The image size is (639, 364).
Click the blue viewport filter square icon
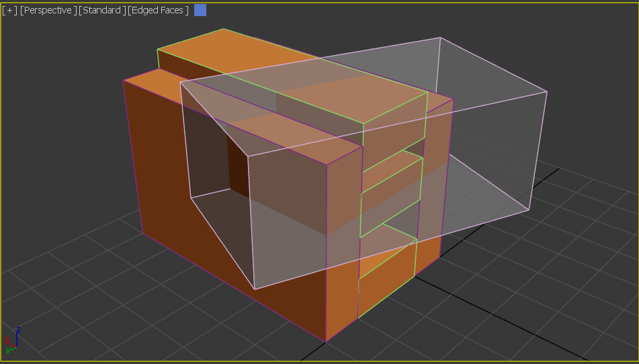click(200, 10)
